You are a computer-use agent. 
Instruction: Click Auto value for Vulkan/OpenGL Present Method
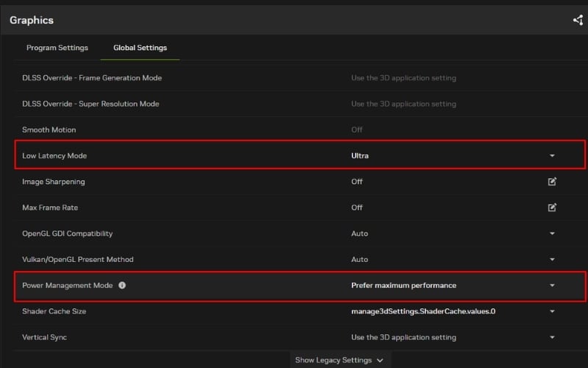click(359, 260)
